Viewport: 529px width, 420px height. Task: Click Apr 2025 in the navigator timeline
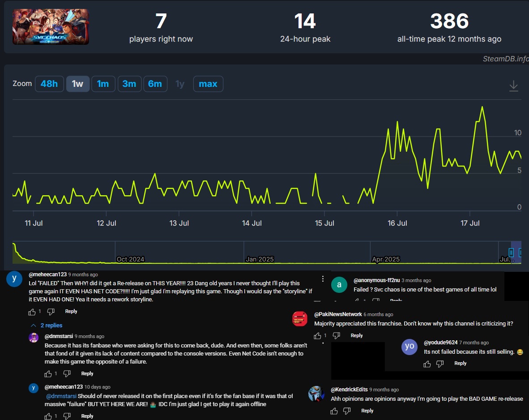tap(386, 259)
